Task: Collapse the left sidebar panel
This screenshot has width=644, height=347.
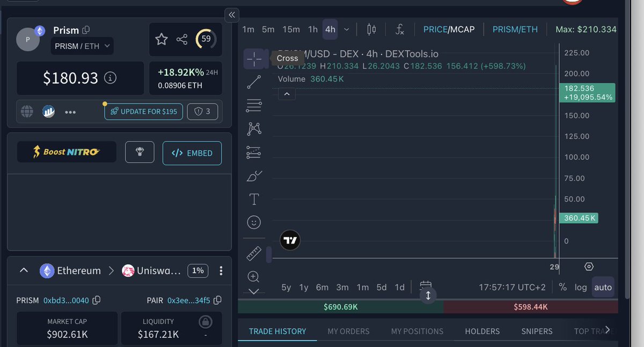Action: tap(232, 14)
